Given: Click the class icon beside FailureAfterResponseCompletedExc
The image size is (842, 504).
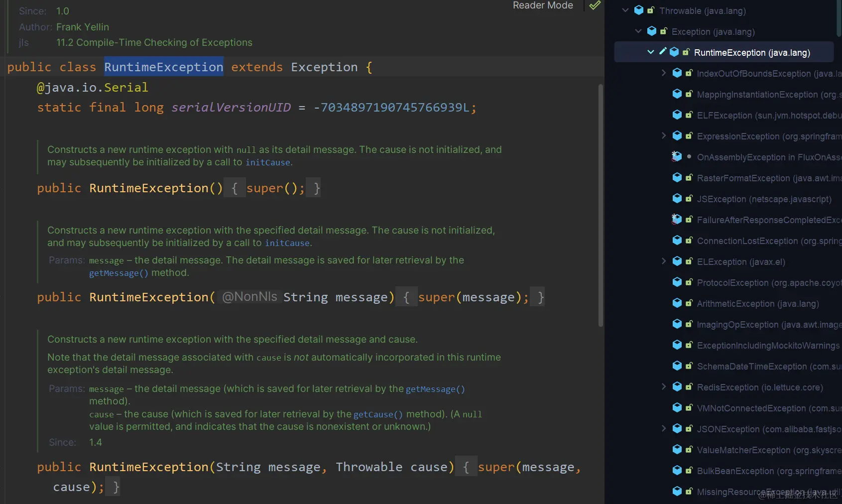Looking at the screenshot, I should click(676, 219).
